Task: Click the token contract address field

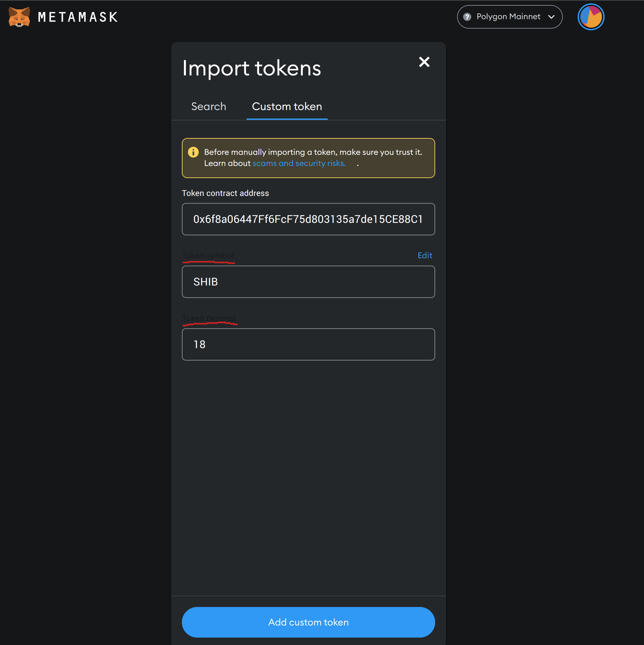Action: coord(308,219)
